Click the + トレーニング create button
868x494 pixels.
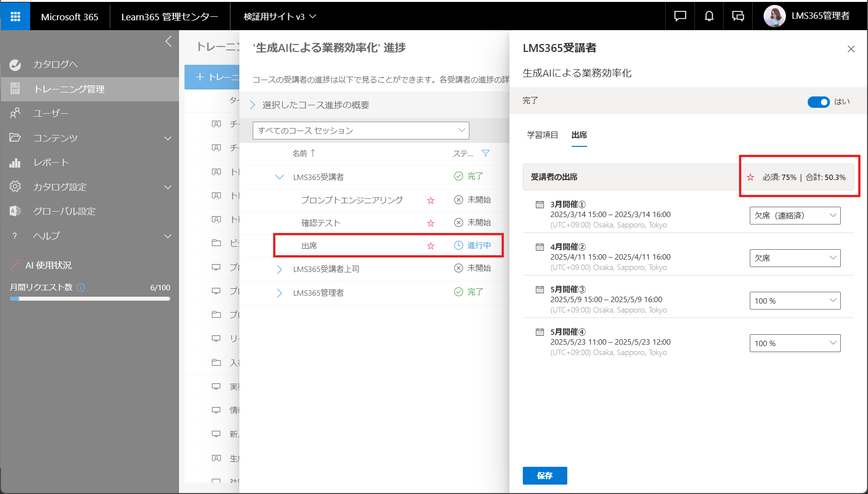tap(212, 77)
